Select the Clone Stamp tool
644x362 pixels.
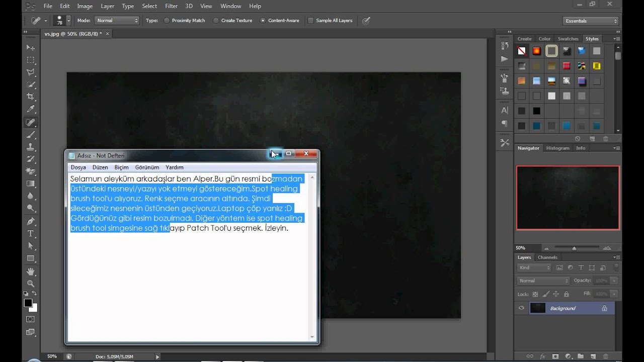point(31,147)
